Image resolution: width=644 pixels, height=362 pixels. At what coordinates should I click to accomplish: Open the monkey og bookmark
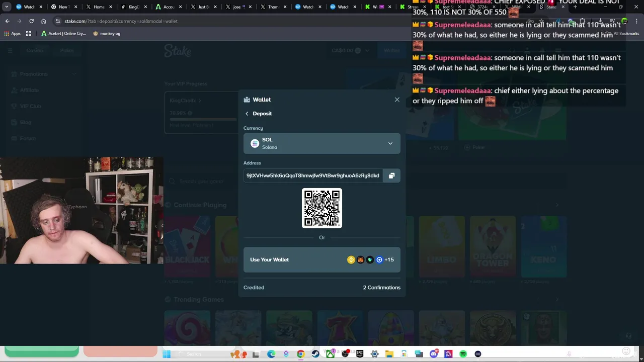pos(107,34)
